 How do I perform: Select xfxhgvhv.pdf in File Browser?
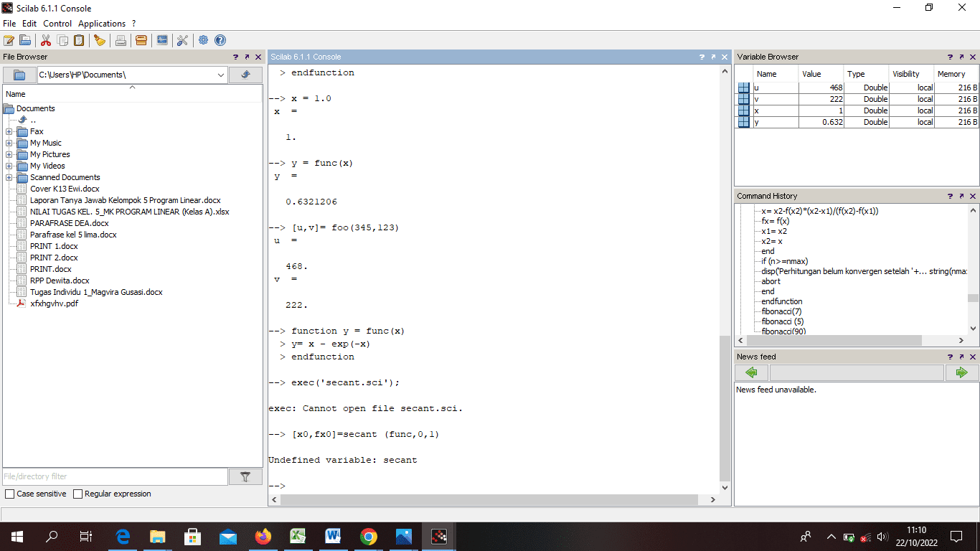pyautogui.click(x=54, y=303)
